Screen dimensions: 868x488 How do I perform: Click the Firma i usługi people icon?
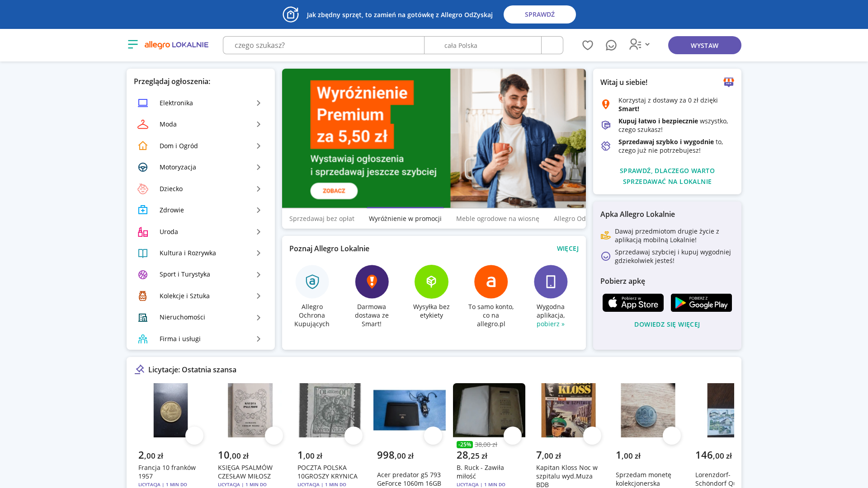coord(143,339)
